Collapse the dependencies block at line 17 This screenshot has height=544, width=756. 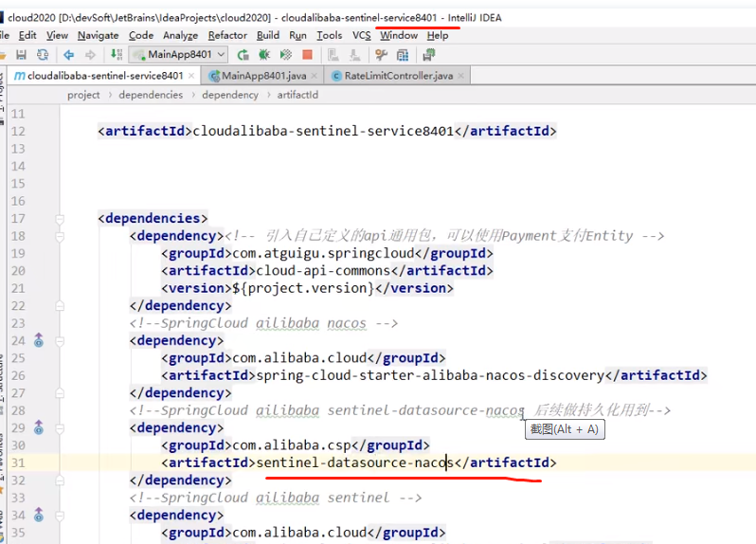(60, 219)
